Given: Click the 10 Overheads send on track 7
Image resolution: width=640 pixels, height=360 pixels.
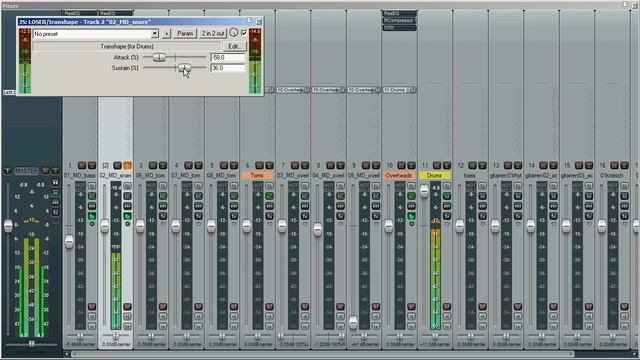Looking at the screenshot, I should click(293, 90).
